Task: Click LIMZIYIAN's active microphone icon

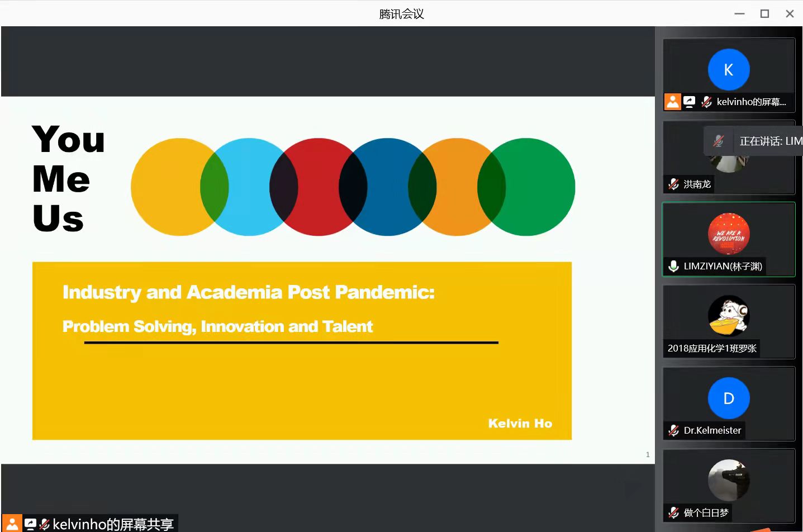Action: (x=674, y=266)
